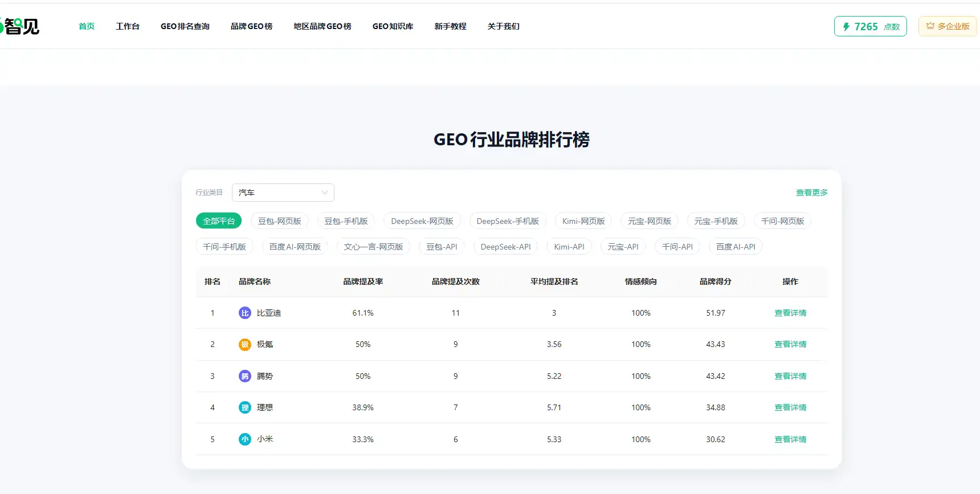
Task: Select the Kimi-网页版 platform filter
Action: [x=583, y=221]
